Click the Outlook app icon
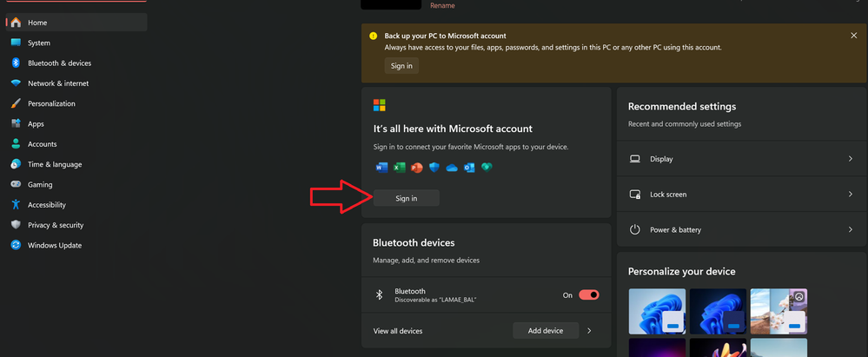The width and height of the screenshot is (868, 357). coord(469,167)
